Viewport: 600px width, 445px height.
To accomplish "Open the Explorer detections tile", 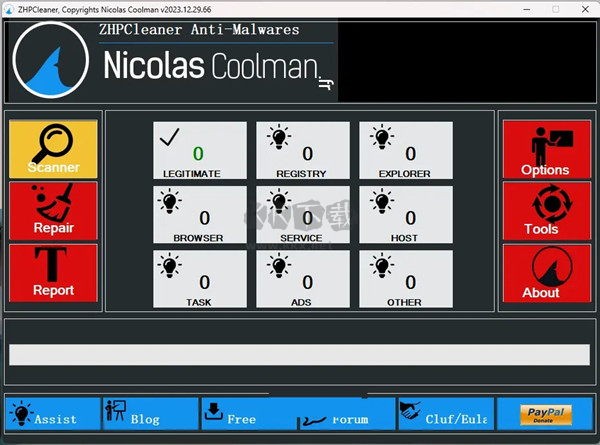I will (x=405, y=151).
